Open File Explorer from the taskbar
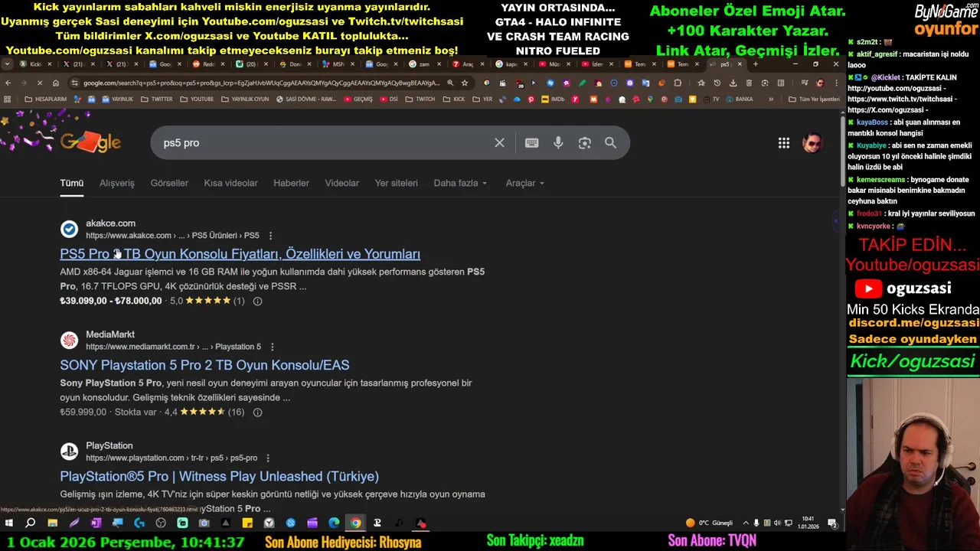This screenshot has height=551, width=980. [x=52, y=523]
